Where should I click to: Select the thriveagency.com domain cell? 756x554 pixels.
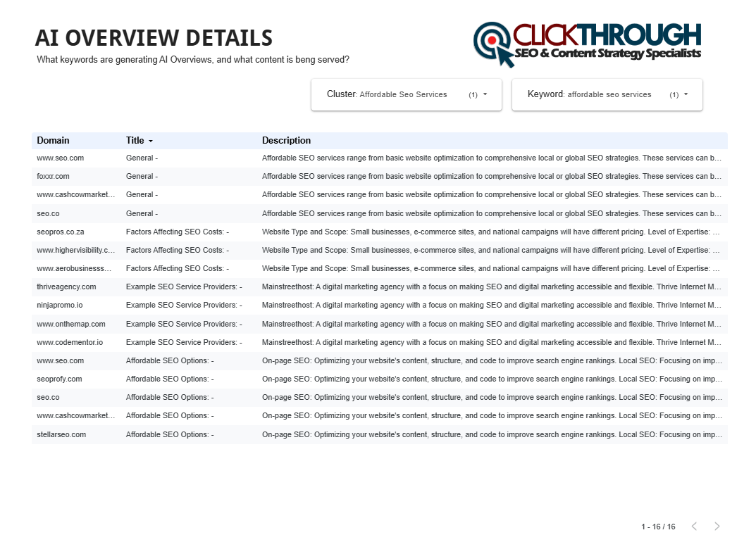[x=66, y=287]
